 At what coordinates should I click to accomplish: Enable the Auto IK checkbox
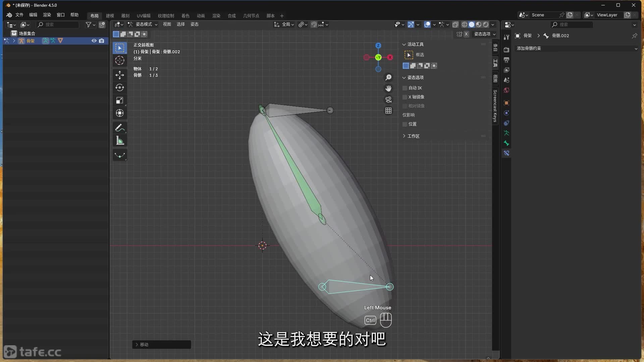point(405,88)
